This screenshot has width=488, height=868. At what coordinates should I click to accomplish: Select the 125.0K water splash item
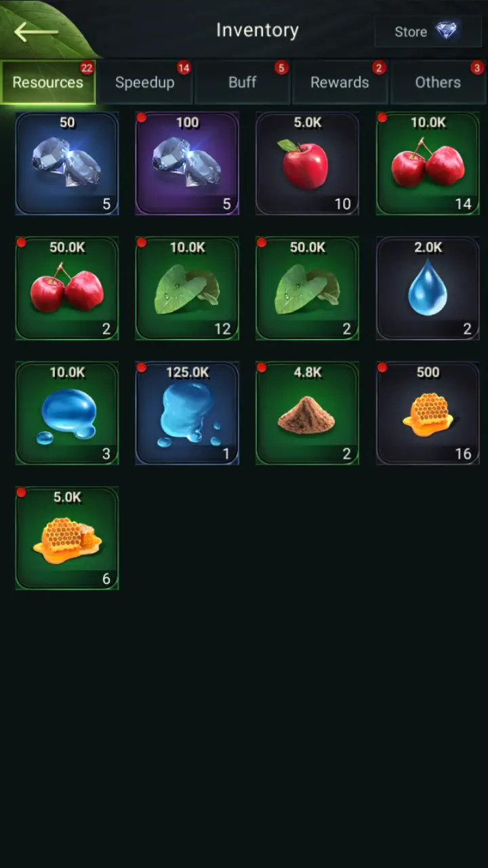pyautogui.click(x=187, y=413)
